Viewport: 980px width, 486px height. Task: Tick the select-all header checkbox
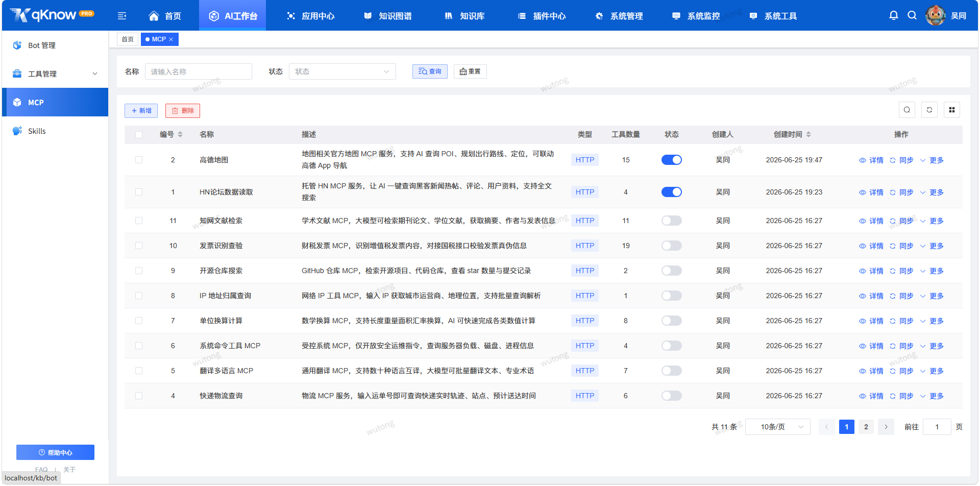click(x=139, y=135)
